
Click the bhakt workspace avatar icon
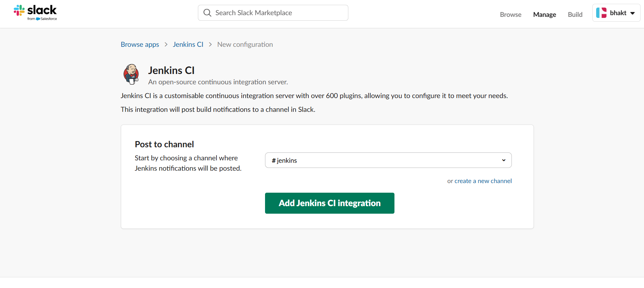click(601, 13)
